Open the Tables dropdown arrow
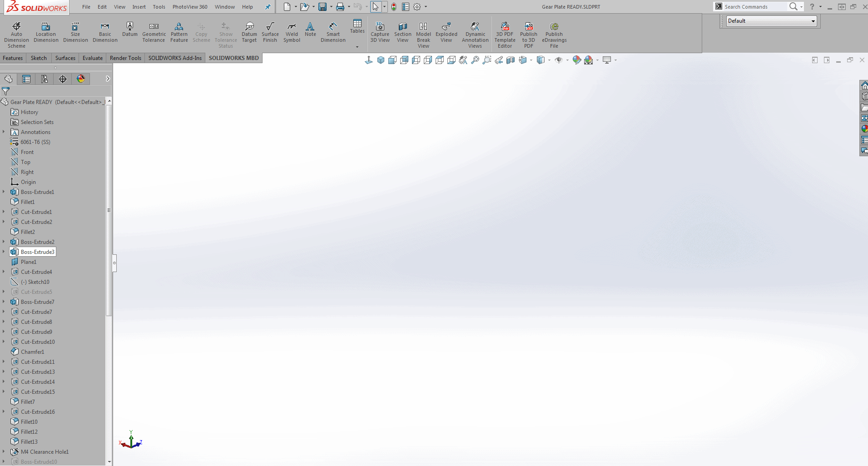868x466 pixels. coord(357,47)
